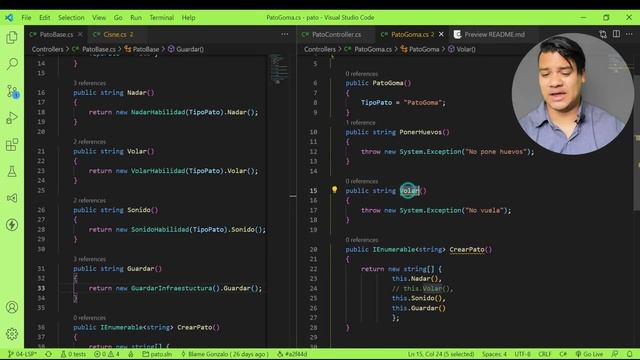The height and width of the screenshot is (360, 640).
Task: Open the Search view in the activity bar
Action: (x=12, y=64)
